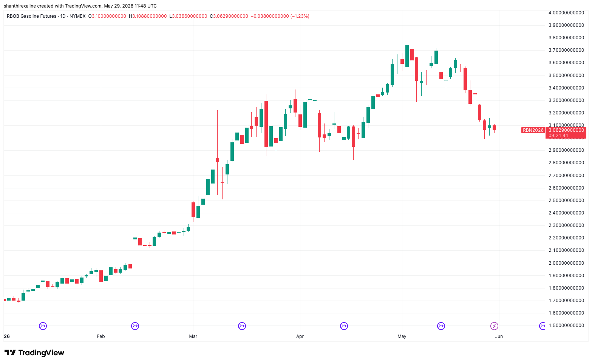Click the close value C3.06290000000
Image resolution: width=592 pixels, height=364 pixels.
229,16
